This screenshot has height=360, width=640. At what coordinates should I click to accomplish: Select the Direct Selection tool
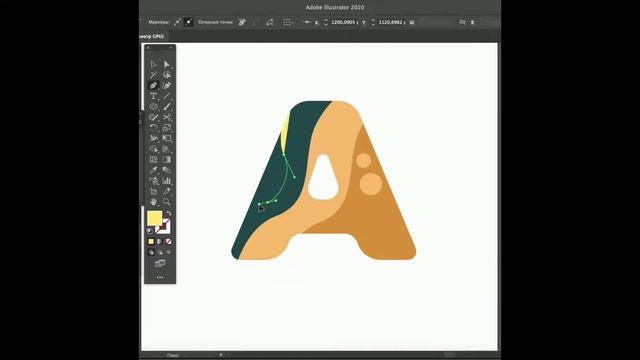167,64
